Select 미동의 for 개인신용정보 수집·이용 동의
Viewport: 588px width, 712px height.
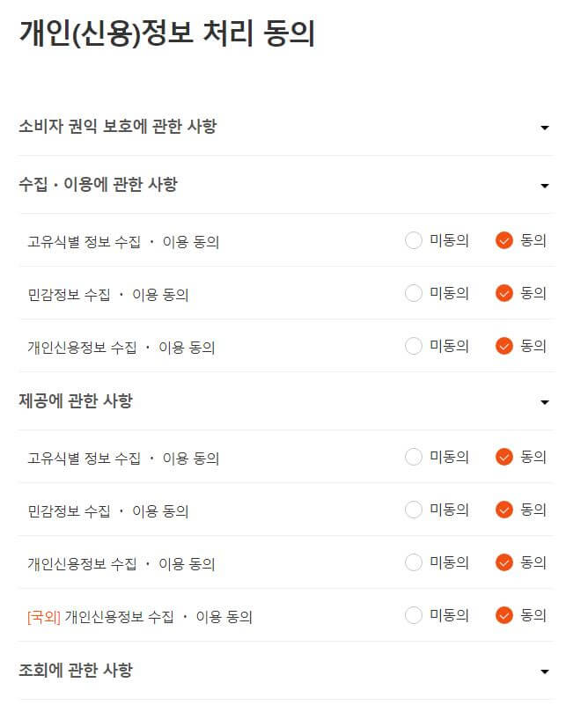413,346
